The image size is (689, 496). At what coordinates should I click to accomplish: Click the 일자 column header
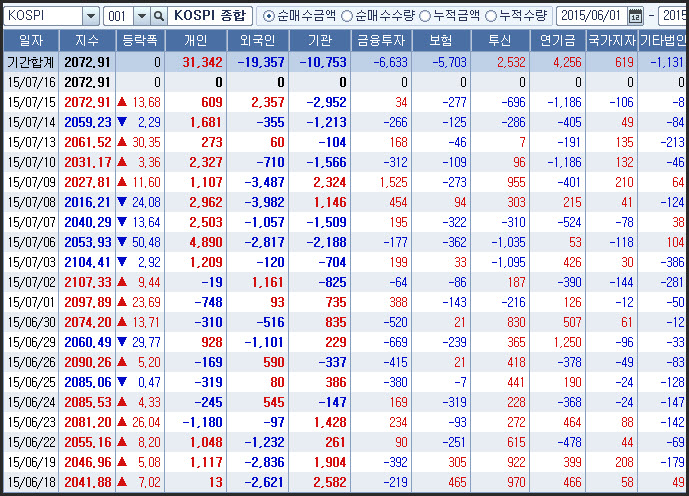[31, 41]
